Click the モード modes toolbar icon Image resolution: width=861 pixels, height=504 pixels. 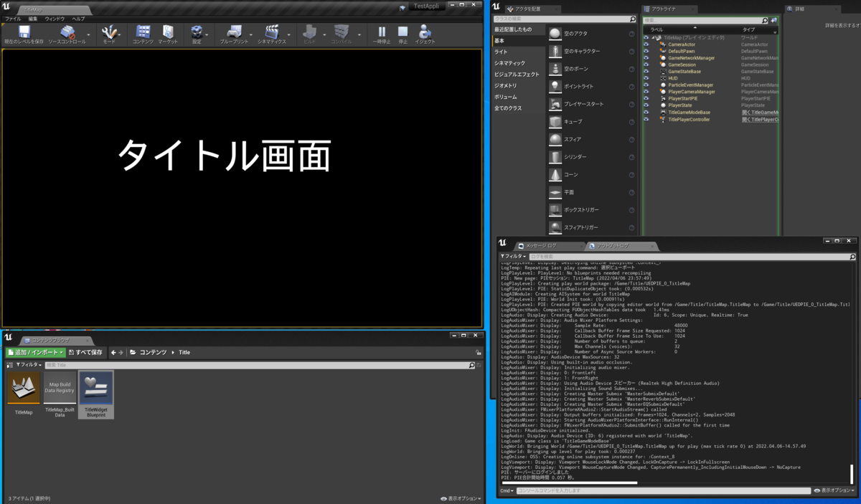pyautogui.click(x=109, y=34)
